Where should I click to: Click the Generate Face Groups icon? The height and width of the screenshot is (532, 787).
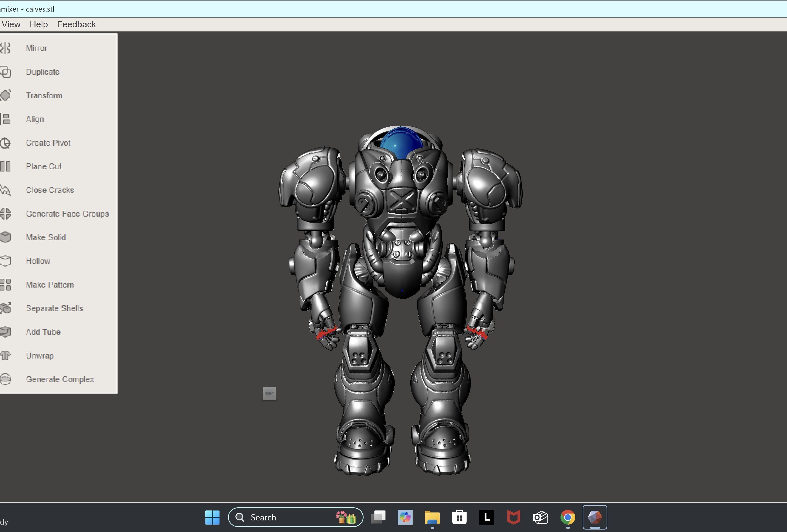pyautogui.click(x=5, y=214)
